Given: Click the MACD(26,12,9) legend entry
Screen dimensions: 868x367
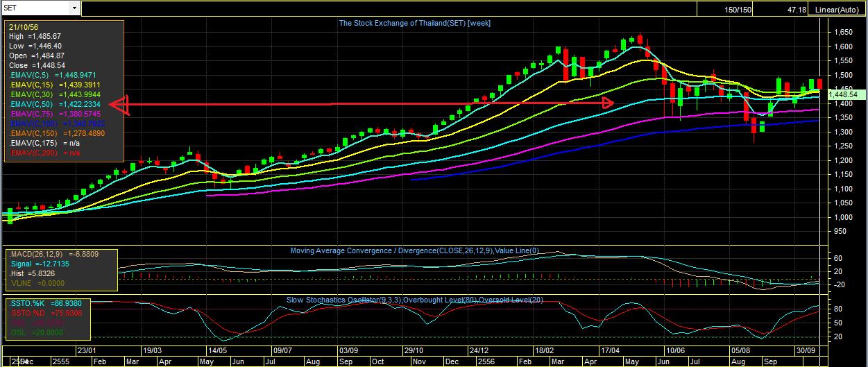Looking at the screenshot, I should point(53,254).
